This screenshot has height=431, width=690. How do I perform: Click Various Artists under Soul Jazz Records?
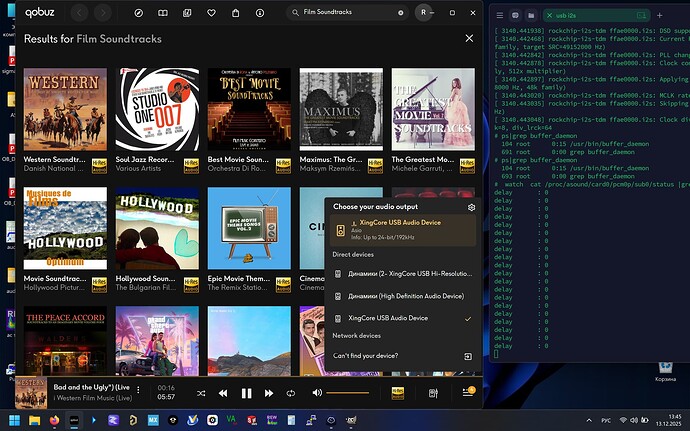point(138,169)
